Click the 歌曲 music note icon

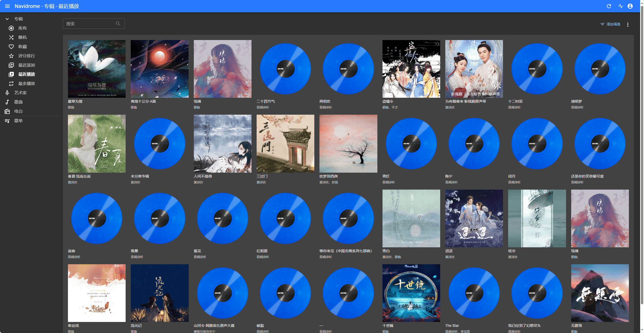(7, 102)
